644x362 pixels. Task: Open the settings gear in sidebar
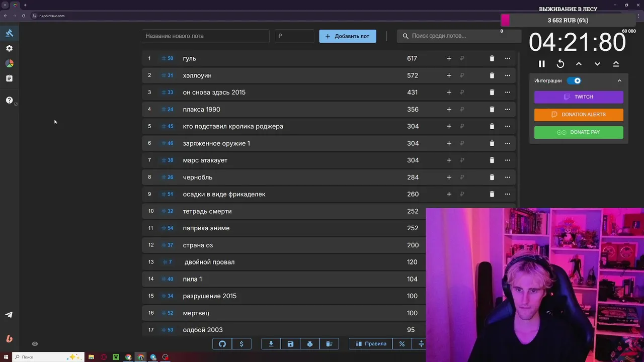[x=9, y=48]
